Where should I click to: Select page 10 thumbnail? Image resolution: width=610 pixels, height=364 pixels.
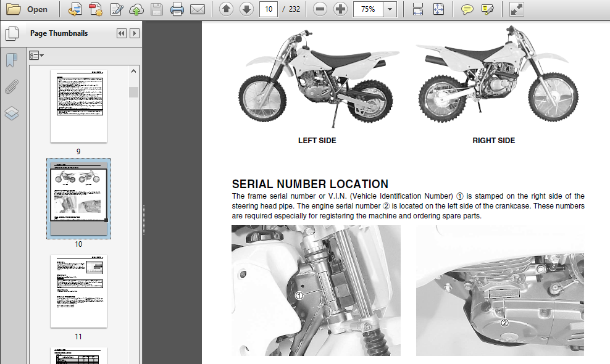(78, 198)
